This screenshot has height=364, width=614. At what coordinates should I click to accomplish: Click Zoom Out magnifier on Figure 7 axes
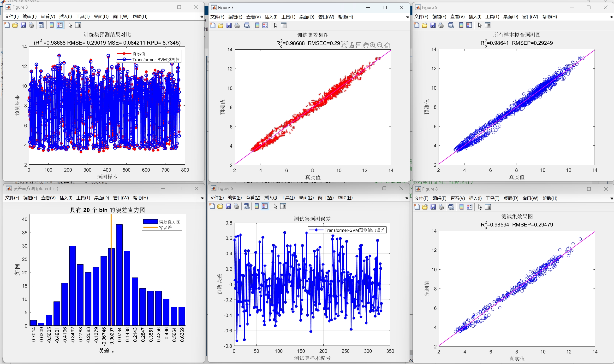[x=380, y=45]
